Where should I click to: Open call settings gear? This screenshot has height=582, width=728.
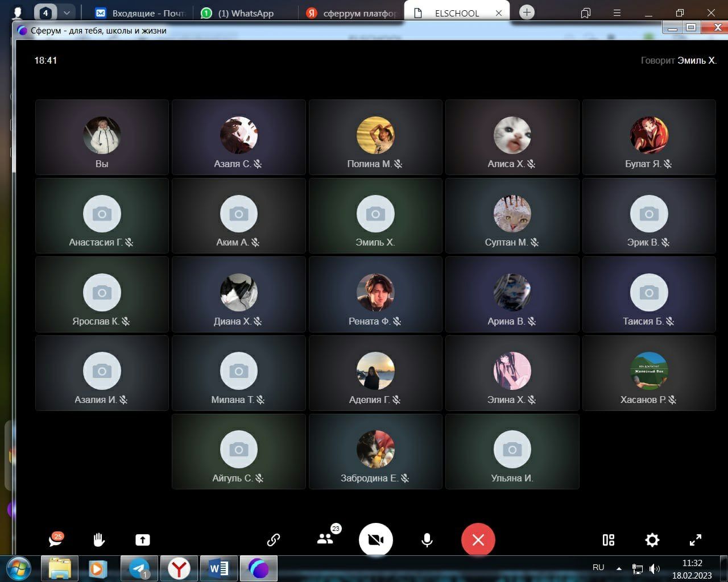pos(652,540)
